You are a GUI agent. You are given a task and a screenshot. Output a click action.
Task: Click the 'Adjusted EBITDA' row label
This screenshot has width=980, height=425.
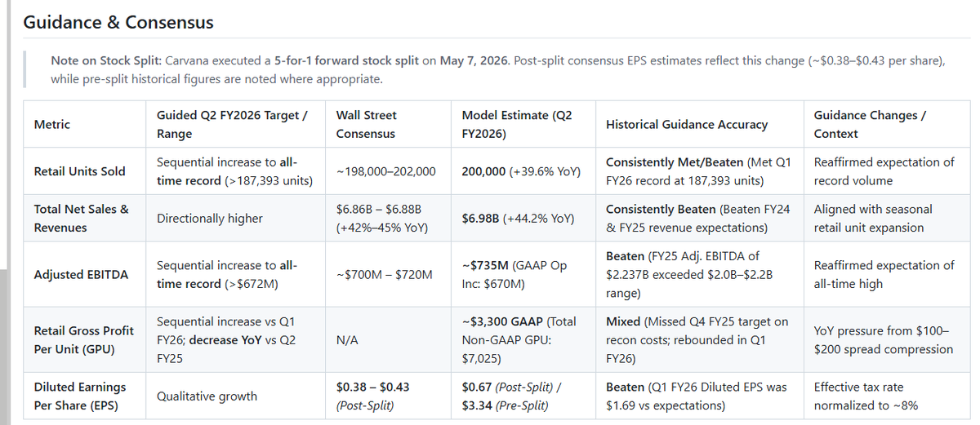click(81, 275)
